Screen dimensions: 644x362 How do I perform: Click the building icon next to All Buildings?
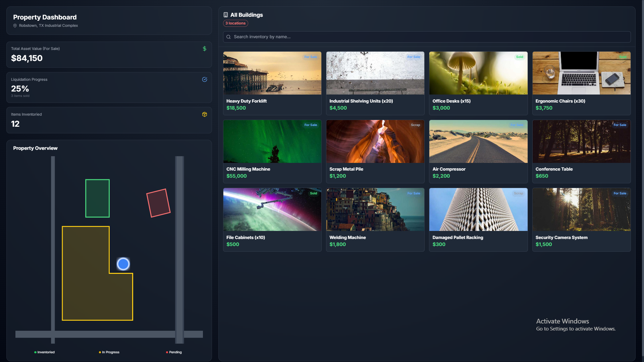[x=225, y=14]
